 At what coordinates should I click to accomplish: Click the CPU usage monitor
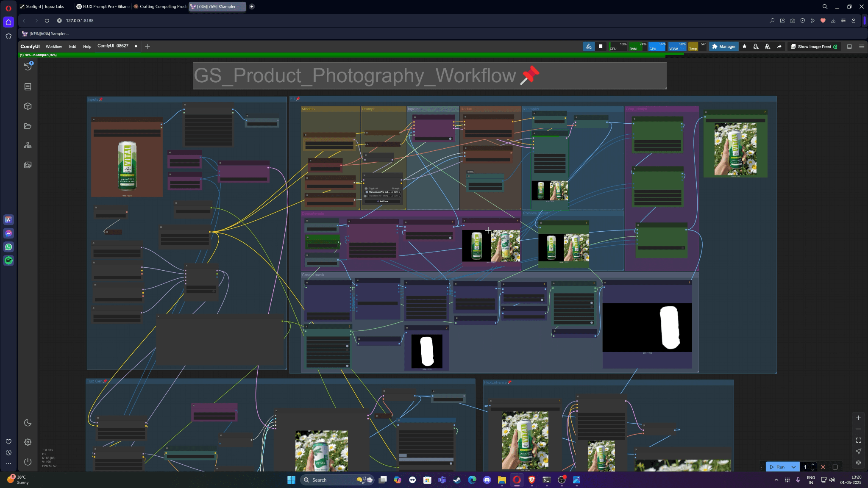coord(618,47)
